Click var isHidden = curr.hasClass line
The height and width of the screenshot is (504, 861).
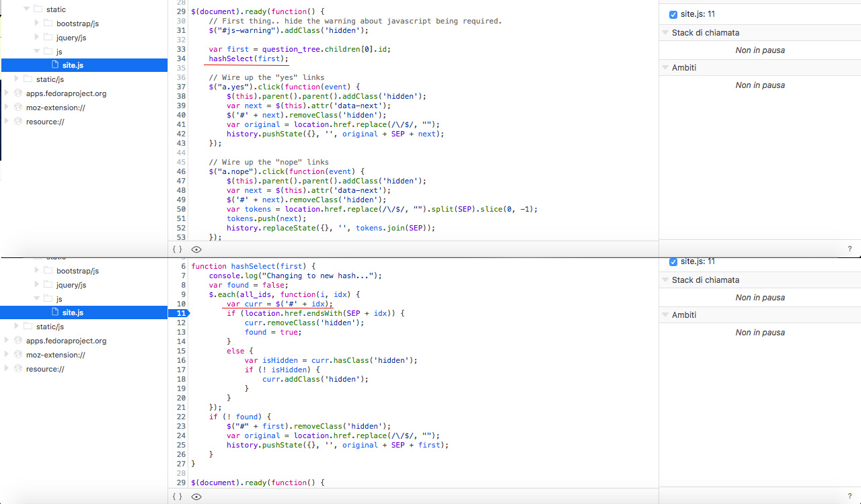(x=331, y=360)
